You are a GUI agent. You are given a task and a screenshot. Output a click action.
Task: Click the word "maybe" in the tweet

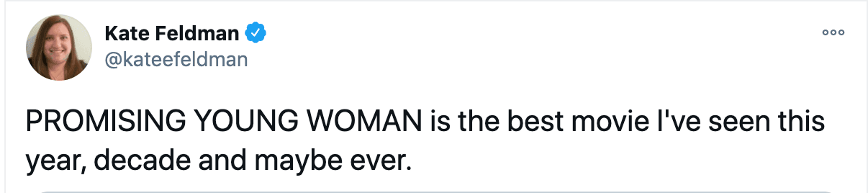(299, 161)
